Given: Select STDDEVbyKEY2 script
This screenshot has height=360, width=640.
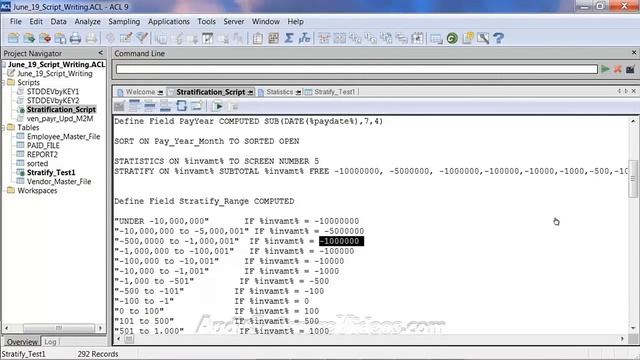Looking at the screenshot, I should coord(53,100).
